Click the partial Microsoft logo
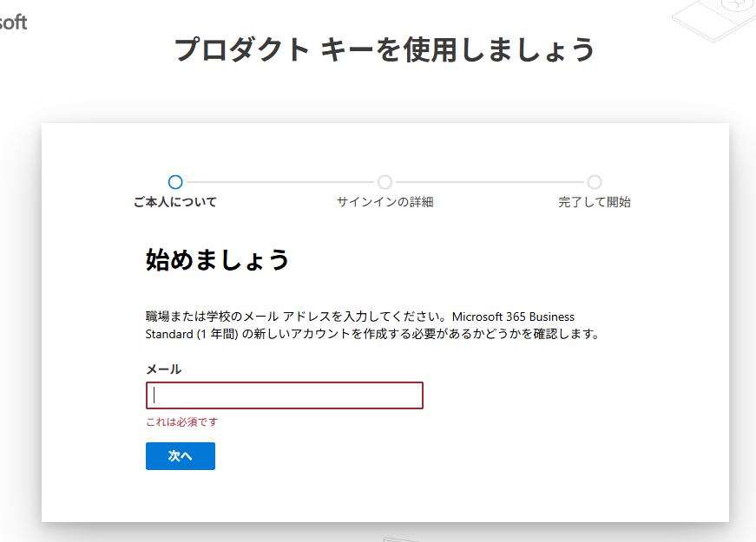Viewport: 756px width, 542px height. 13,23
